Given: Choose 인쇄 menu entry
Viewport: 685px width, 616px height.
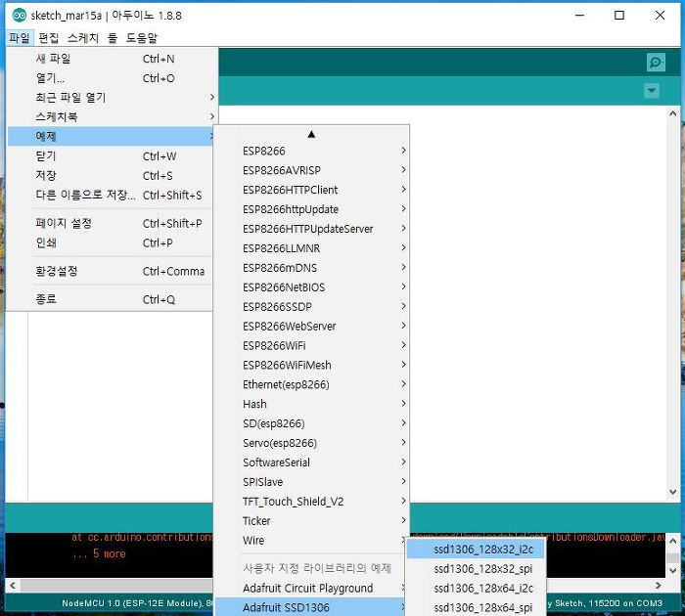Looking at the screenshot, I should 111,242.
